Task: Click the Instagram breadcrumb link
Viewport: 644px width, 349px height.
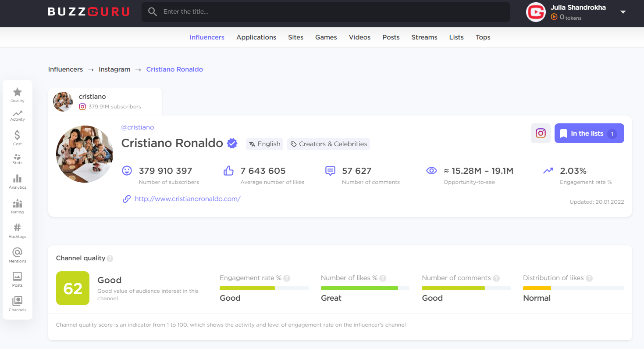Action: tap(114, 69)
